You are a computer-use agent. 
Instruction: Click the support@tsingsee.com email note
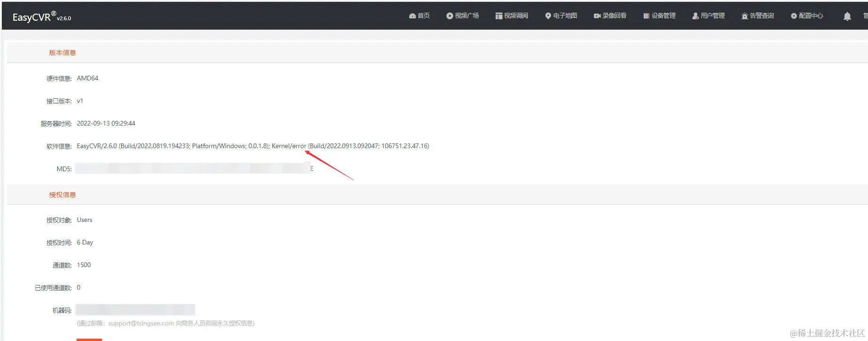[x=166, y=324]
